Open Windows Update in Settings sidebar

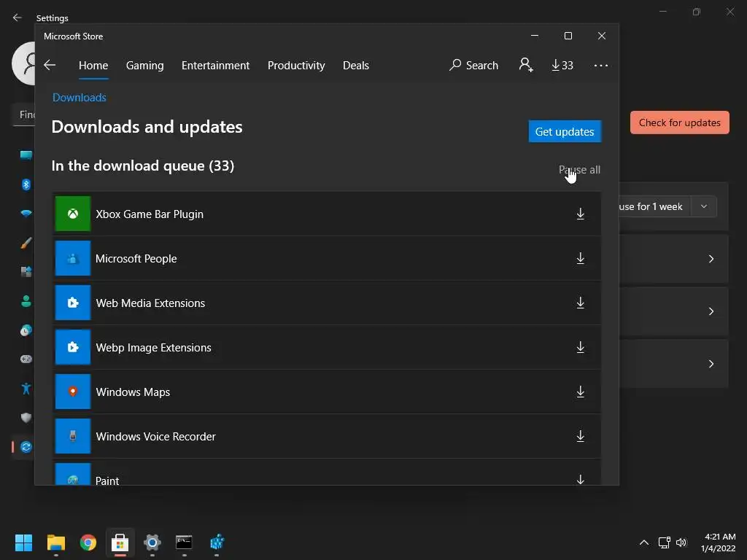click(x=26, y=447)
